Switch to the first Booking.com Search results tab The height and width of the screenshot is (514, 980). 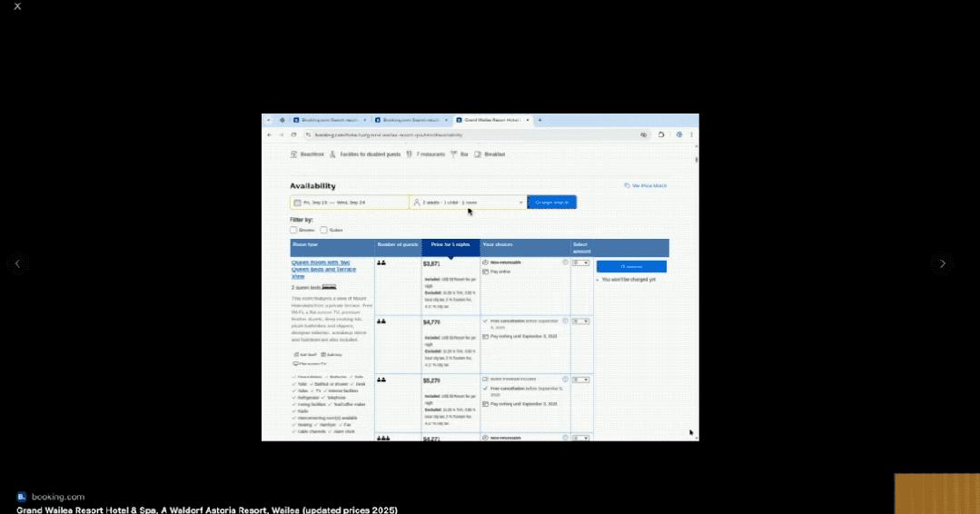coord(330,120)
